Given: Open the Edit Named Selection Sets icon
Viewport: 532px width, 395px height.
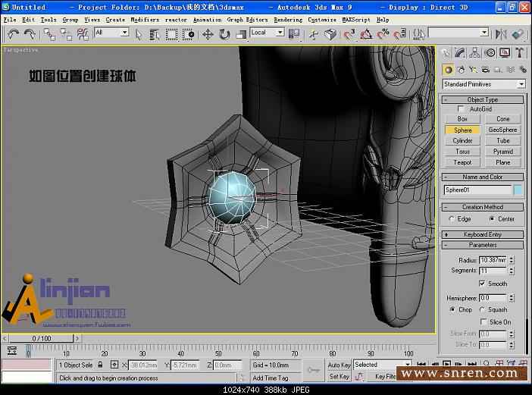Looking at the screenshot, I should coord(419,34).
